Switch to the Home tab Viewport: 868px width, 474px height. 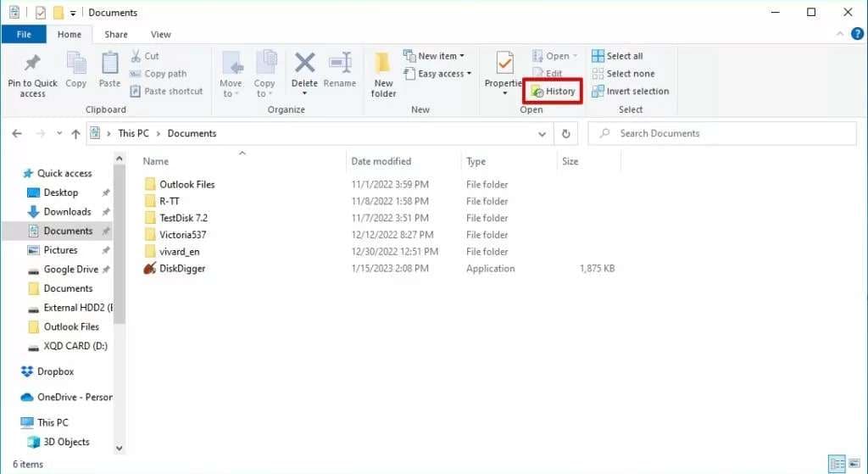click(70, 34)
